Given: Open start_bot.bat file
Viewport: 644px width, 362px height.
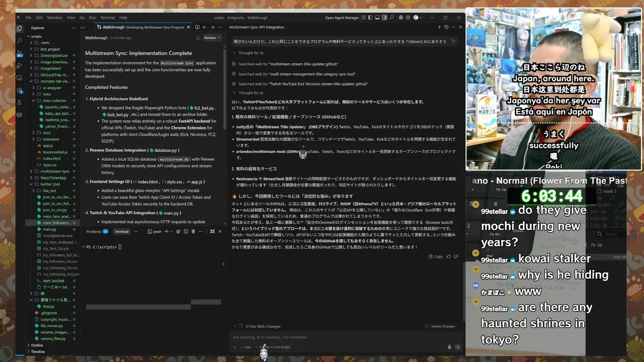Looking at the screenshot, I should coord(53,281).
